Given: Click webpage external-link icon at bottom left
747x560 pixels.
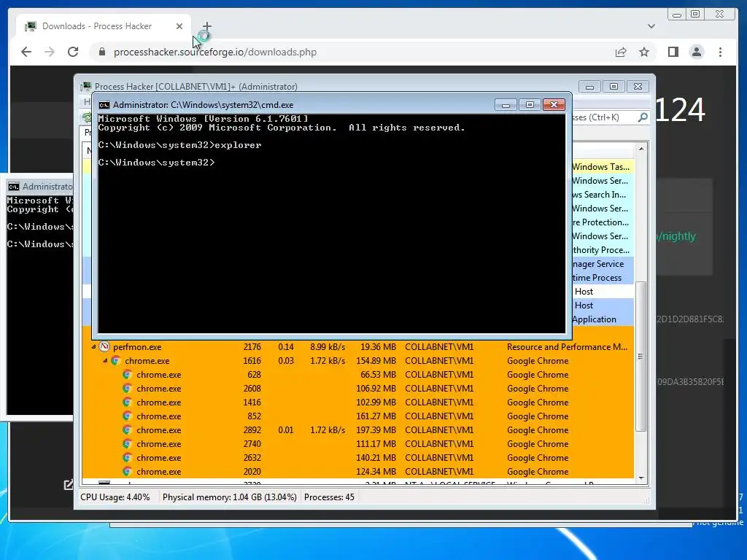Looking at the screenshot, I should click(x=69, y=484).
